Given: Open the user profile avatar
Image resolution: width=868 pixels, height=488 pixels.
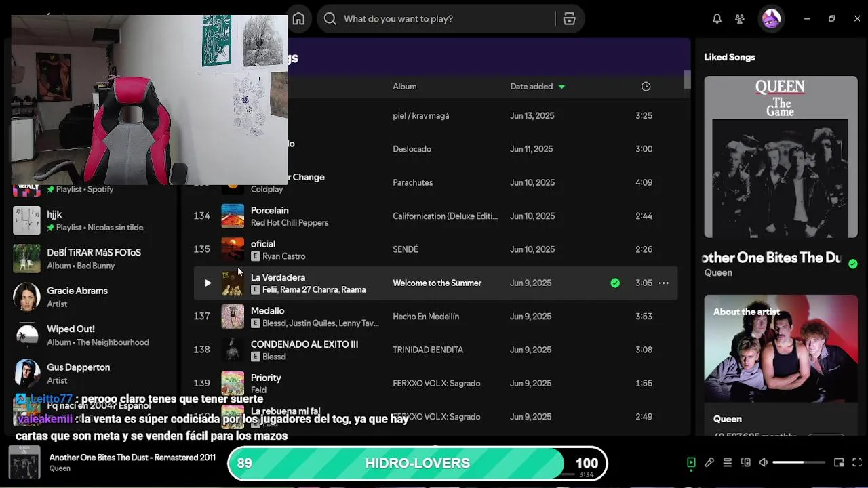Looking at the screenshot, I should 772,19.
